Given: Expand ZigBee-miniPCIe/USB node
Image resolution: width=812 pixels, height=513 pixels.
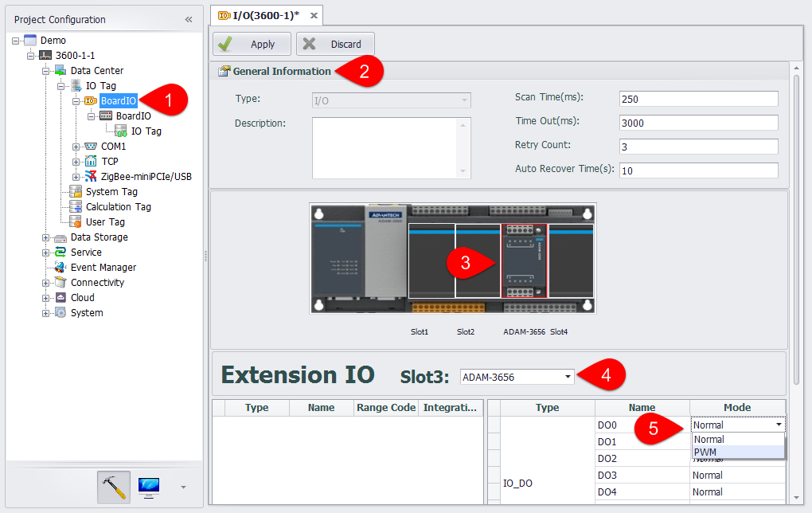Looking at the screenshot, I should click(x=76, y=177).
